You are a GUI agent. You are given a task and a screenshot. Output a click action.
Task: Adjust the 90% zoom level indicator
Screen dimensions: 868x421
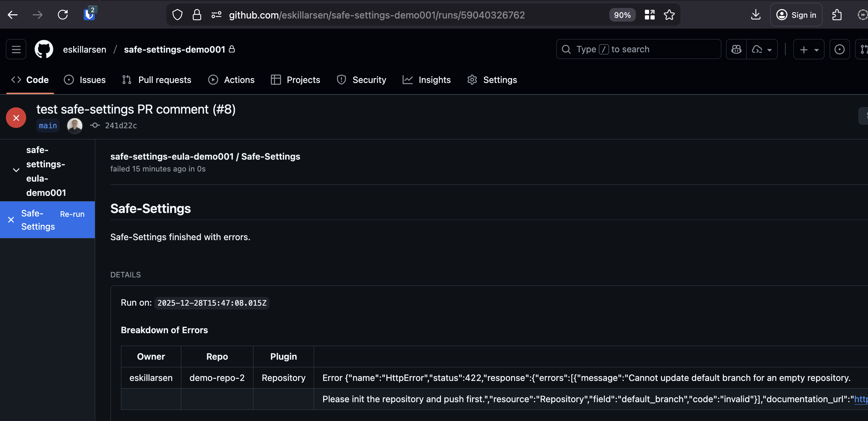tap(622, 15)
